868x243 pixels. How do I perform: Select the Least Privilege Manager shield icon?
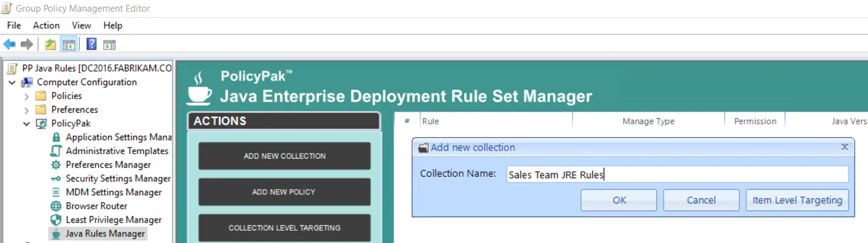point(56,220)
